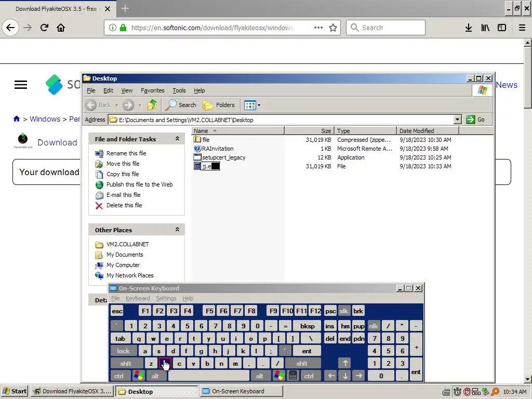Go back in Firefox browser
Image resolution: width=532 pixels, height=399 pixels.
(x=10, y=28)
